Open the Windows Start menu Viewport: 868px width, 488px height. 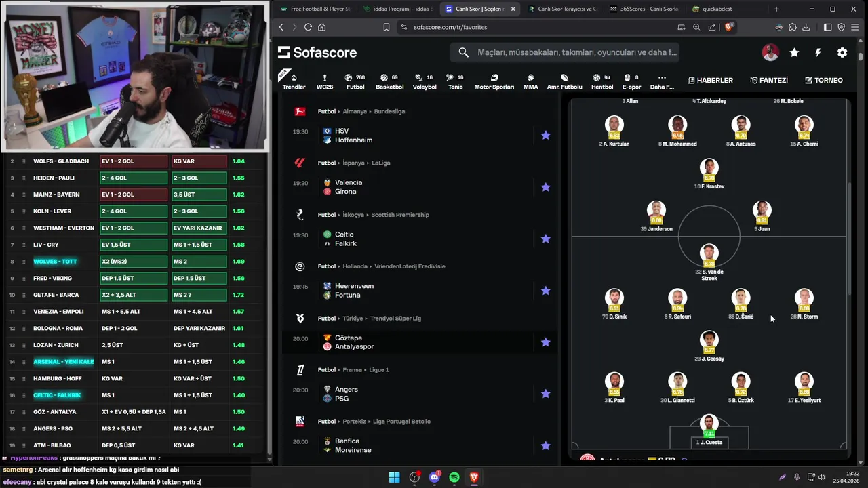pyautogui.click(x=394, y=477)
